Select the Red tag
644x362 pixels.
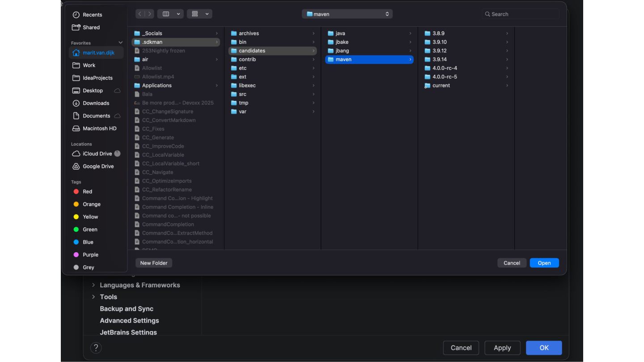coord(87,192)
